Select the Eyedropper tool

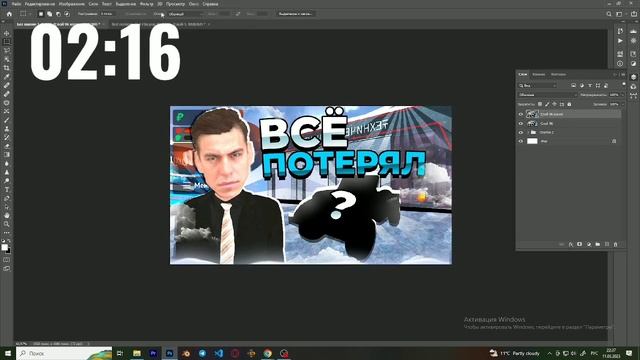coord(7,76)
